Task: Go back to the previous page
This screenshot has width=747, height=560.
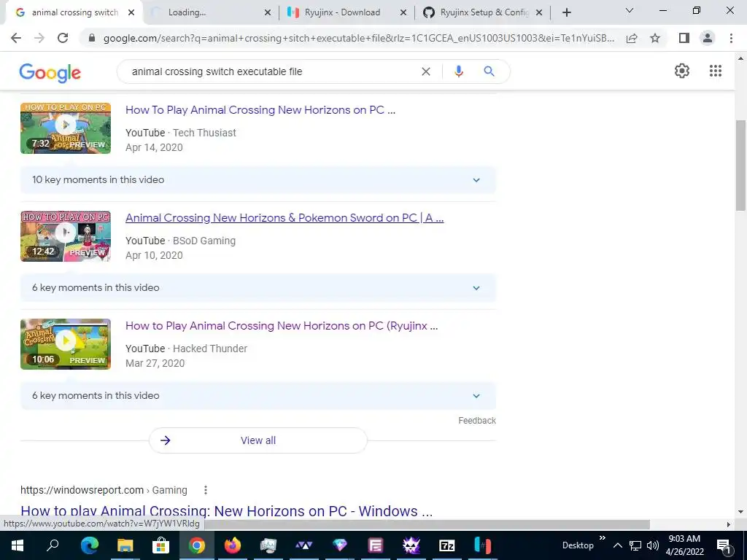Action: tap(16, 38)
